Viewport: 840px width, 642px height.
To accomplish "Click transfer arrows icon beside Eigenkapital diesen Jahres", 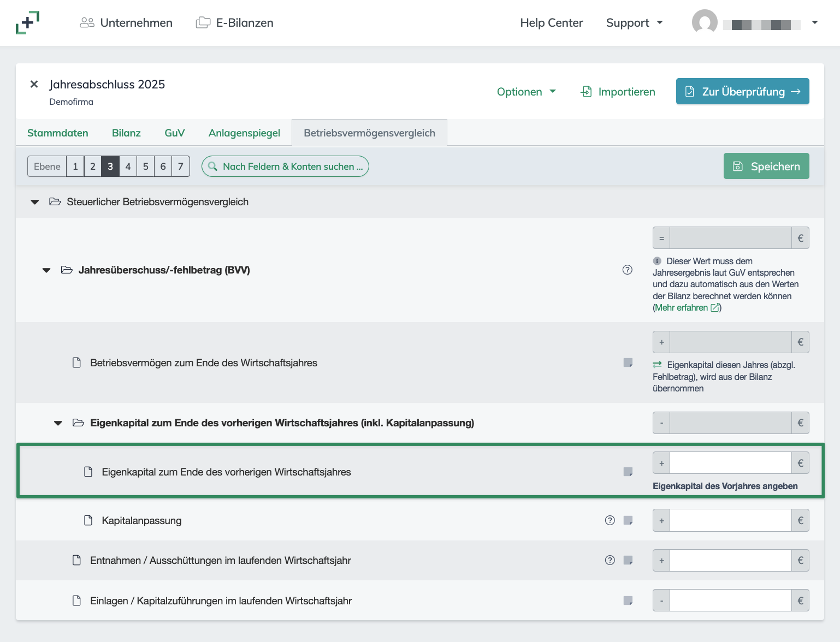I will point(658,365).
